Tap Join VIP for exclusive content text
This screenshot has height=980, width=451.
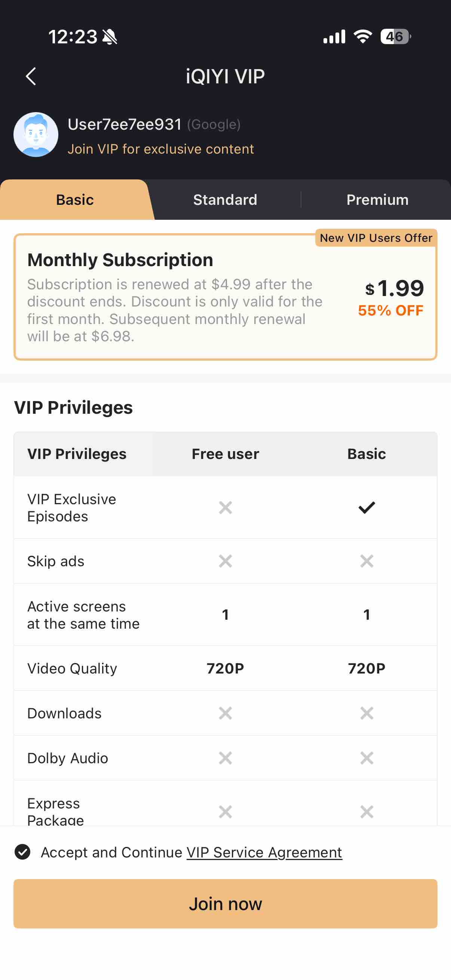160,149
